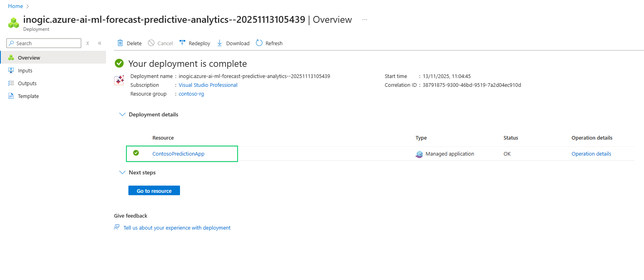
Task: Open the more options ellipsis next to title
Action: pos(365,20)
